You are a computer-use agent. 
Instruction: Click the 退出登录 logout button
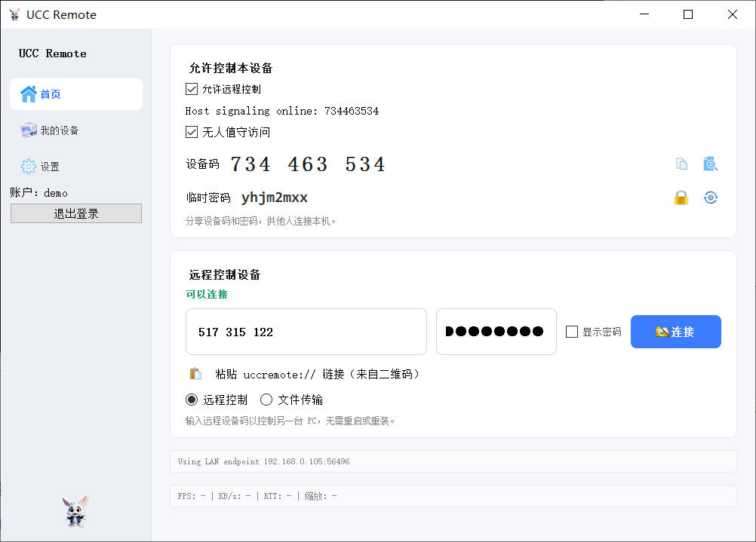click(76, 213)
